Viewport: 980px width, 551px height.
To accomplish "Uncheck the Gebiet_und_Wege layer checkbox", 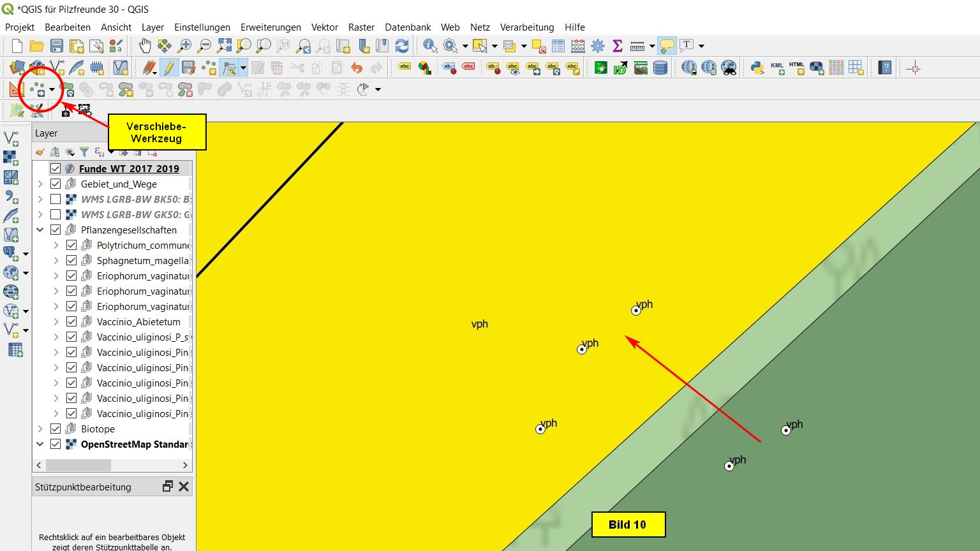I will tap(56, 184).
